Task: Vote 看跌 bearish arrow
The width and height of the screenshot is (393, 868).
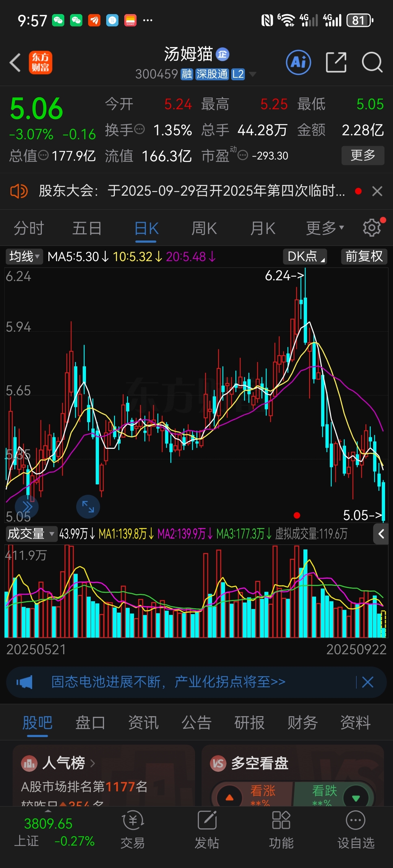Action: click(x=356, y=798)
